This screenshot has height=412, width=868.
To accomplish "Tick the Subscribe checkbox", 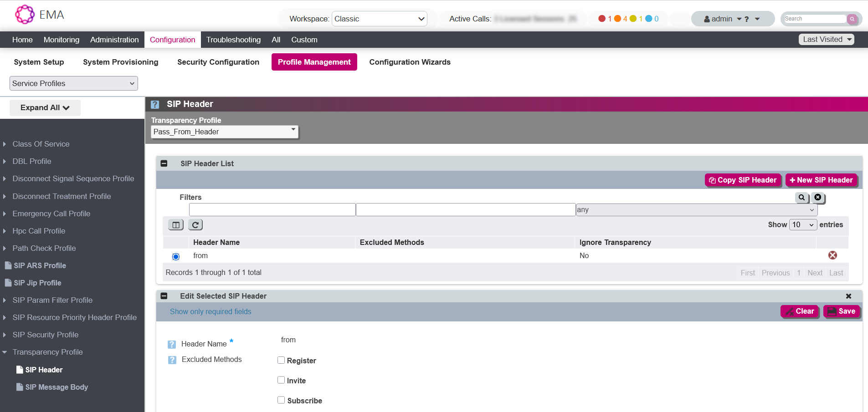I will coord(281,400).
